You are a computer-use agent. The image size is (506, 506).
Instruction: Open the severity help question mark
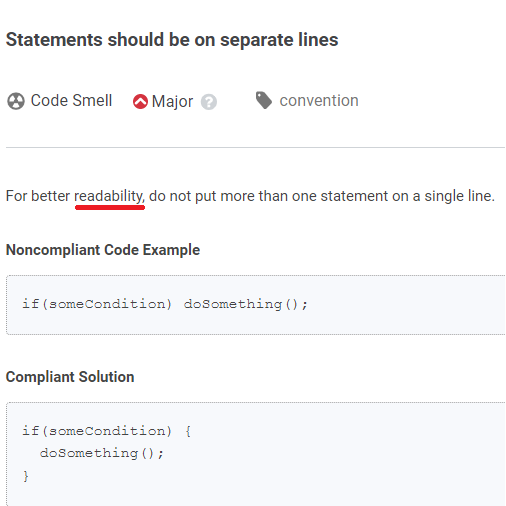209,102
